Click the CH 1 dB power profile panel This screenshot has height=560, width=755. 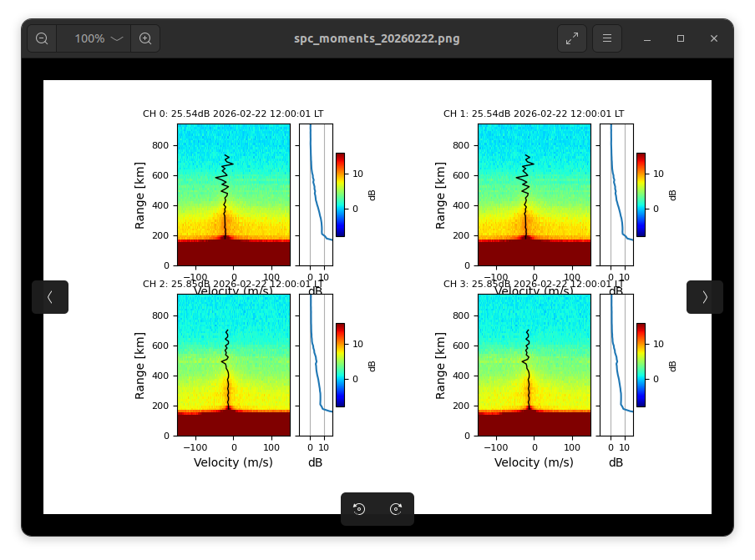click(616, 194)
